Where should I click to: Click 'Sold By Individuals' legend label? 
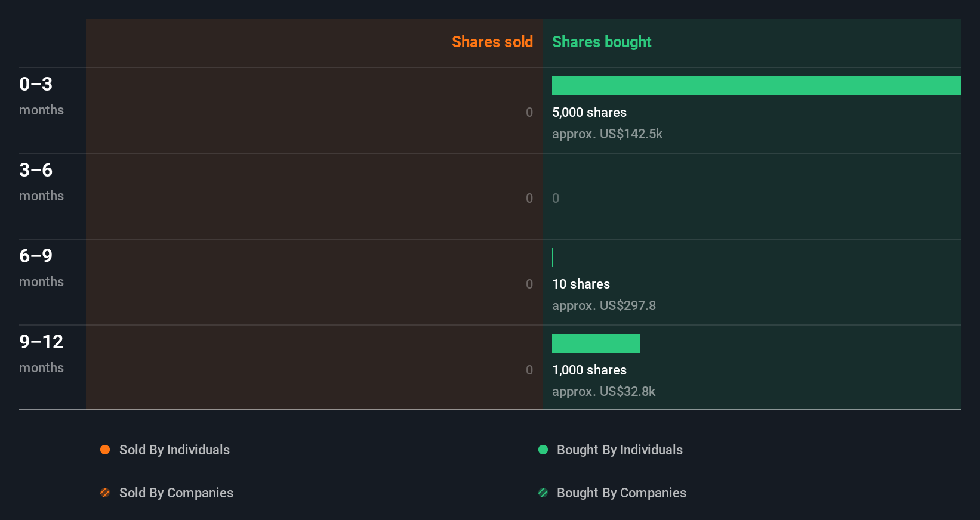tap(174, 450)
